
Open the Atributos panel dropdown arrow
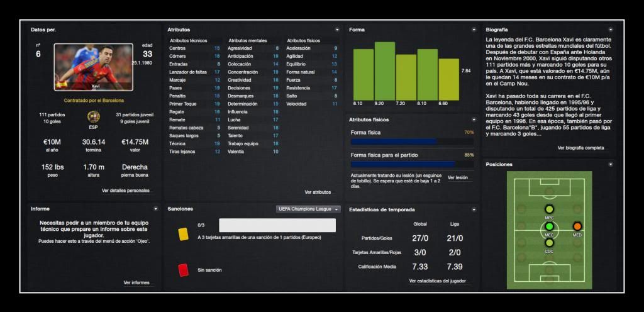[x=337, y=30]
